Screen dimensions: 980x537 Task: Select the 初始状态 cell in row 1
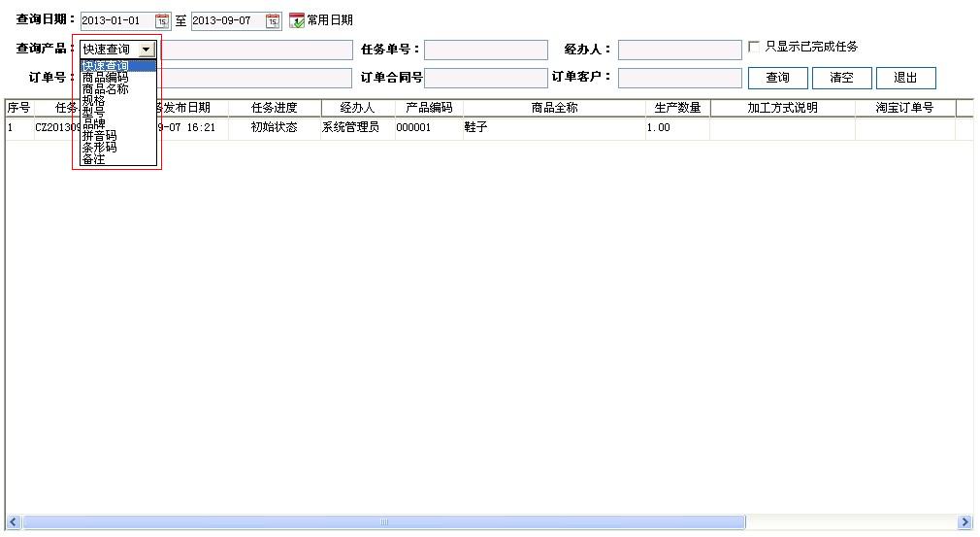275,127
